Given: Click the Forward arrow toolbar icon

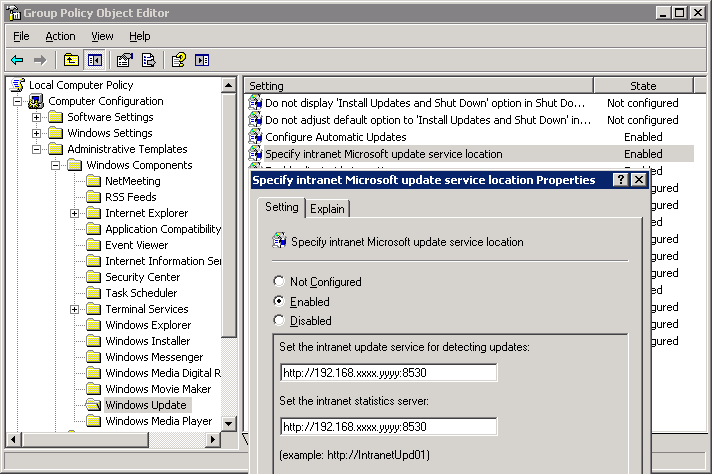Looking at the screenshot, I should (x=40, y=60).
